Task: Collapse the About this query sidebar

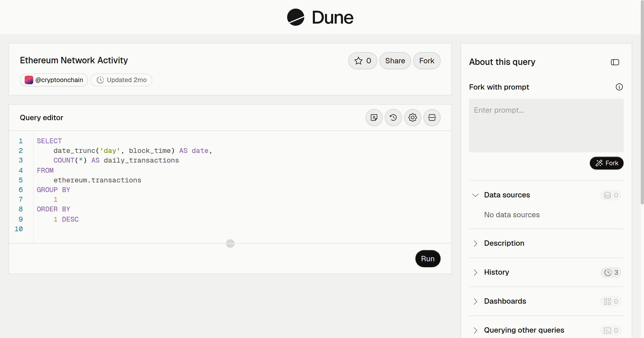Action: (615, 62)
